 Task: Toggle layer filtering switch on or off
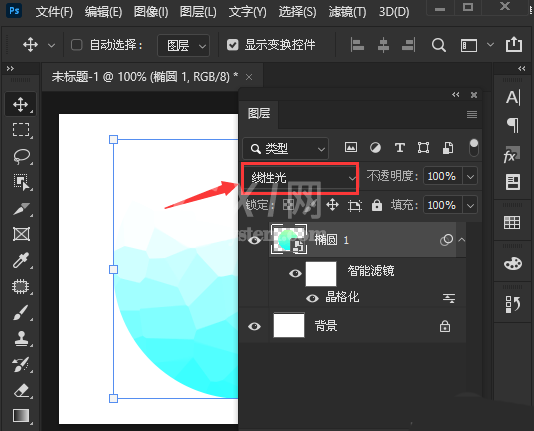pos(474,147)
